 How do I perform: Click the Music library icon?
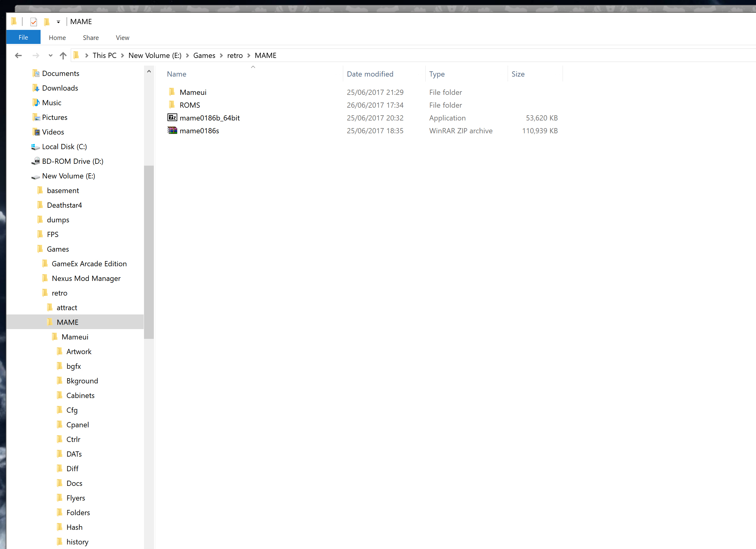[x=36, y=102]
